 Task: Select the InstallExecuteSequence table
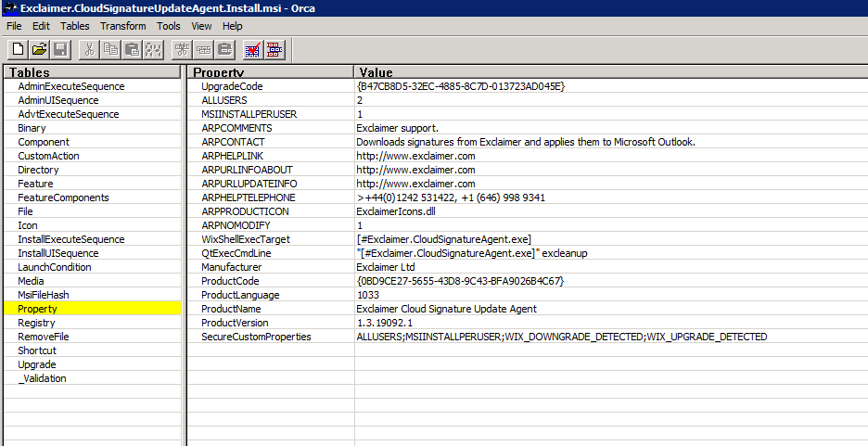point(70,239)
